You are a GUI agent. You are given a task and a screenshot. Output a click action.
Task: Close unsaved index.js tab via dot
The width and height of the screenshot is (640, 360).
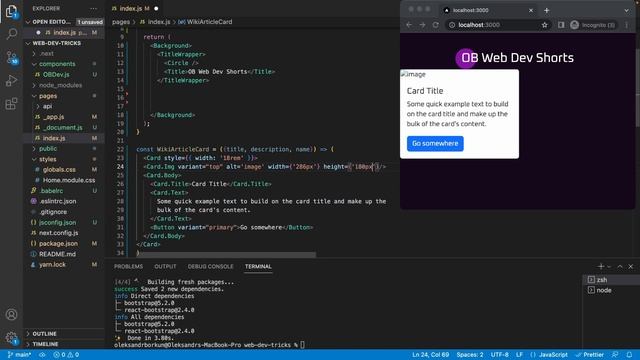(156, 8)
